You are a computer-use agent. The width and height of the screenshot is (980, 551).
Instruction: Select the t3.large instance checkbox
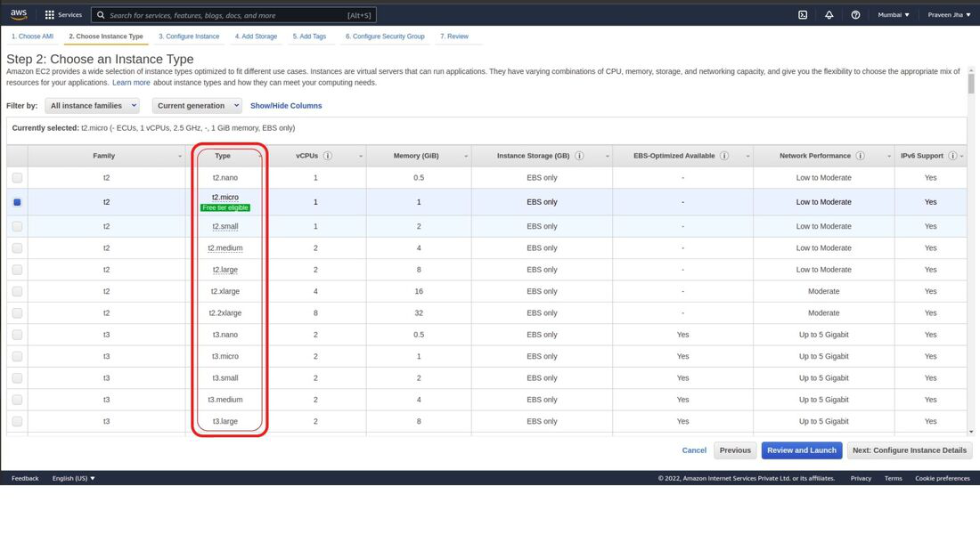(17, 421)
